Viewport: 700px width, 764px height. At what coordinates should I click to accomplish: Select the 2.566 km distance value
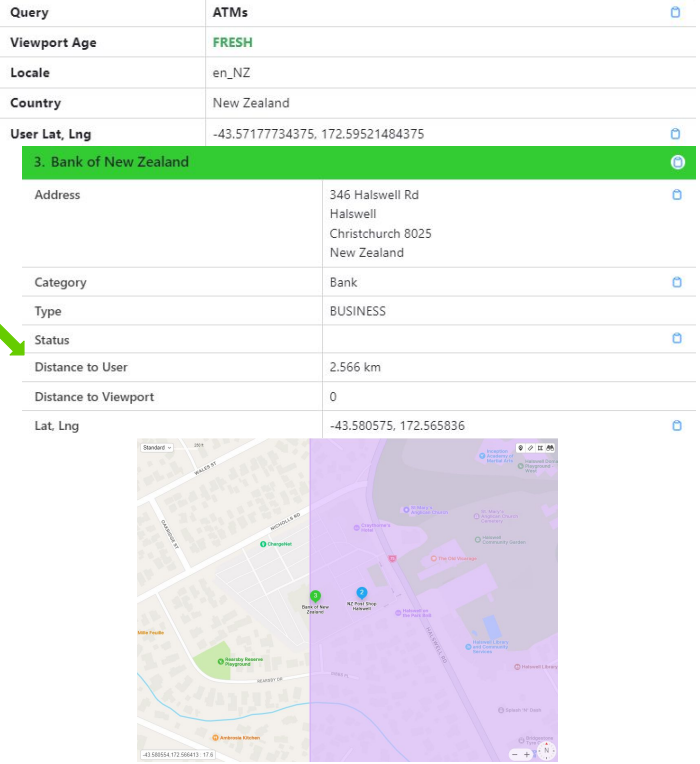355,367
